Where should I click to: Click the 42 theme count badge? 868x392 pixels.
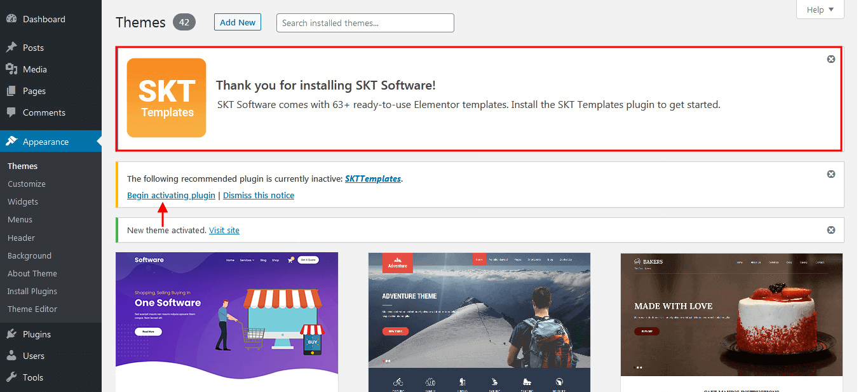click(x=184, y=22)
